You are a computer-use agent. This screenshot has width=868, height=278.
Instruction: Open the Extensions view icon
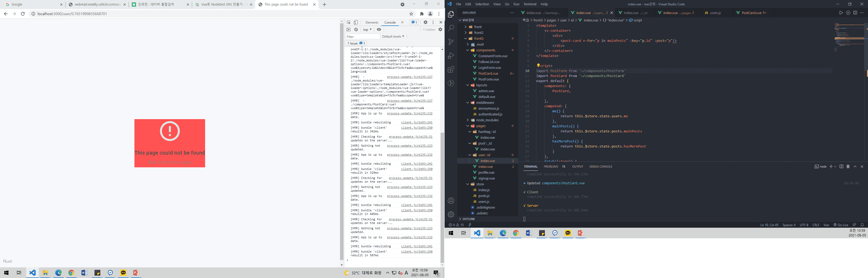pyautogui.click(x=451, y=69)
